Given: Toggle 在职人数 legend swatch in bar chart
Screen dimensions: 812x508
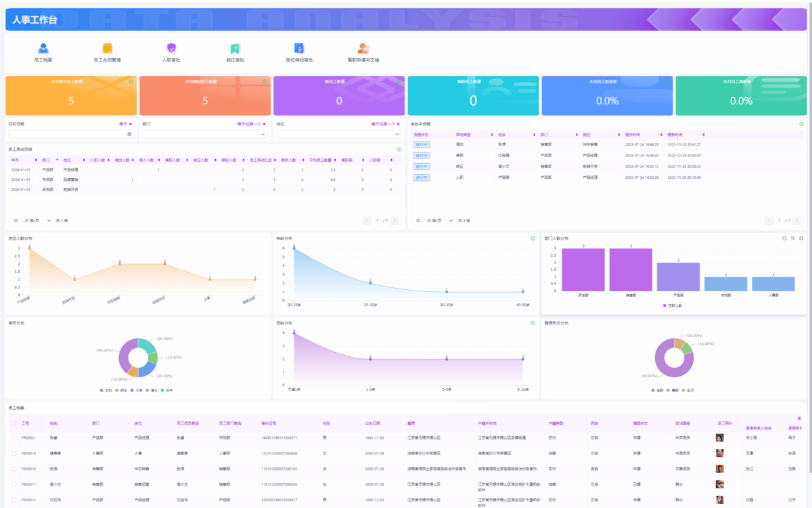Looking at the screenshot, I should tap(663, 306).
